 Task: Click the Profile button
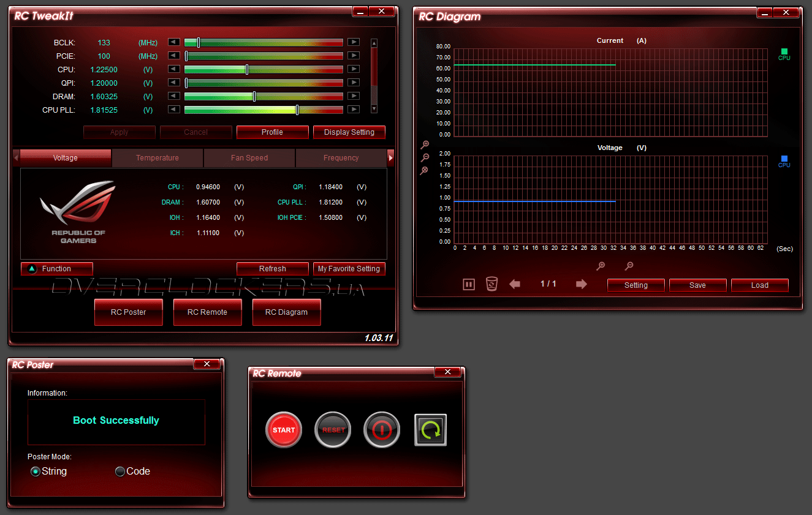click(273, 132)
